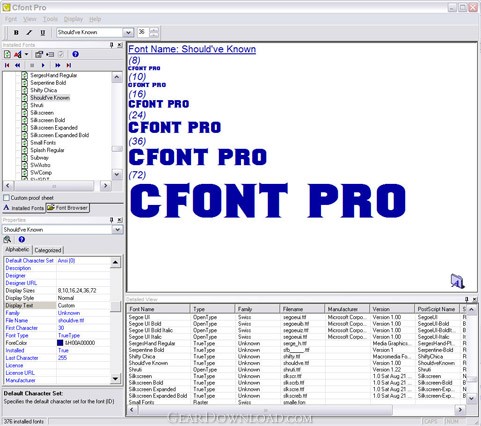Switch to the Alphabetic properties tab
The image size is (481, 426).
click(x=17, y=249)
